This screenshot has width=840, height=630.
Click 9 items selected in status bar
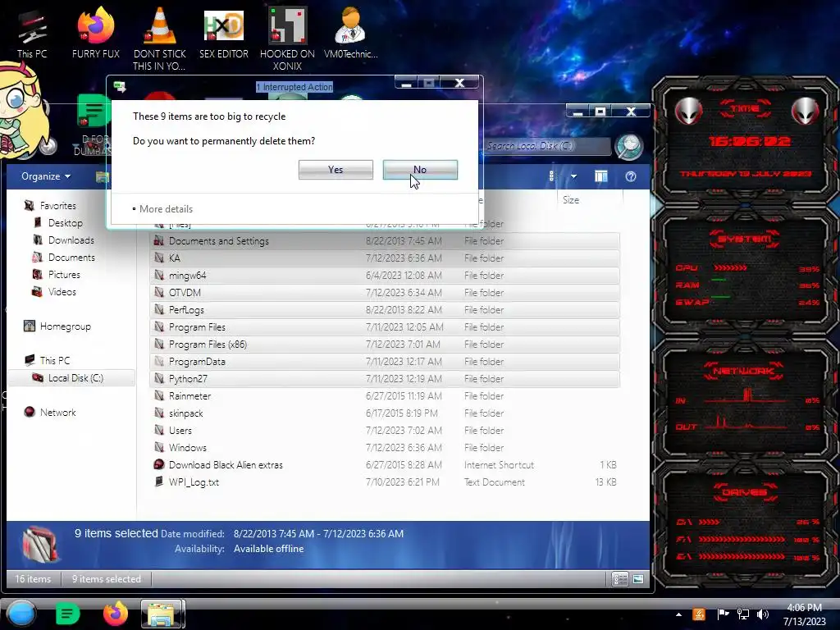click(x=107, y=579)
